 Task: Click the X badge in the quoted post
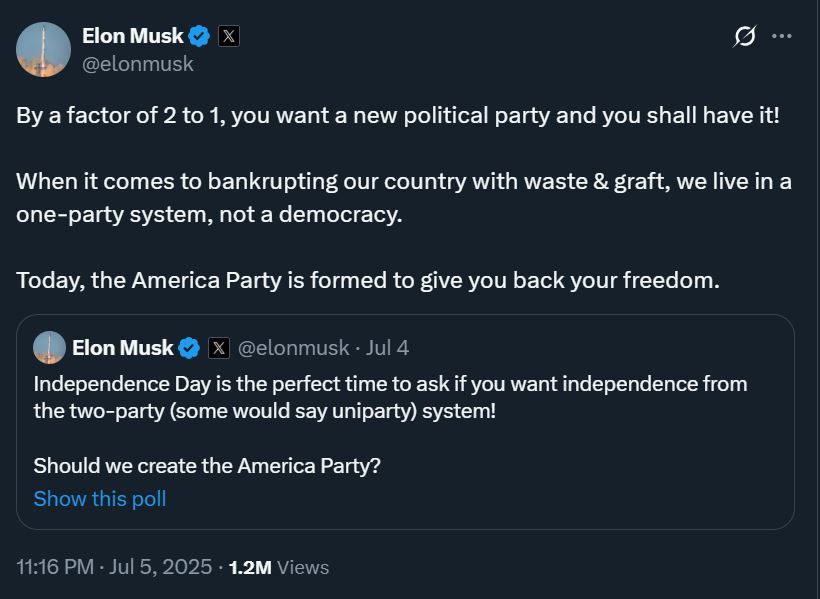pyautogui.click(x=219, y=348)
